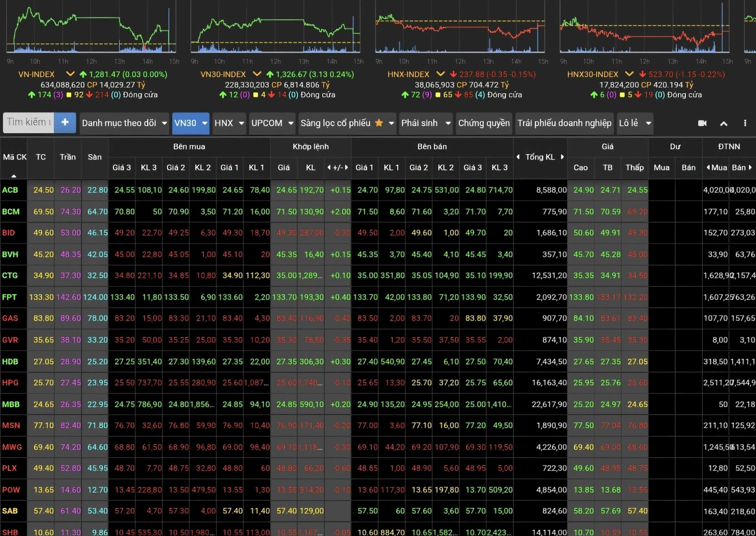Click the Khớp lệnh column group header
Image resolution: width=756 pixels, height=536 pixels.
(311, 147)
